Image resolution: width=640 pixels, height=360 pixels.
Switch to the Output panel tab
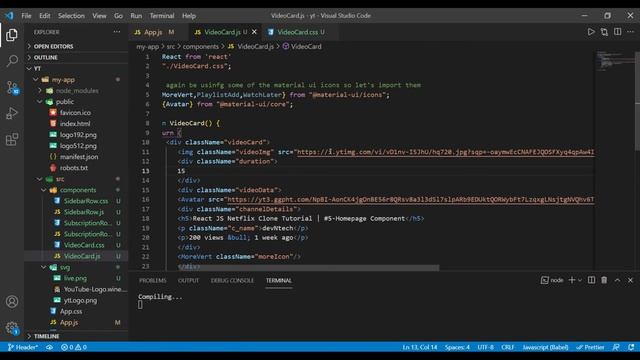[x=189, y=280]
